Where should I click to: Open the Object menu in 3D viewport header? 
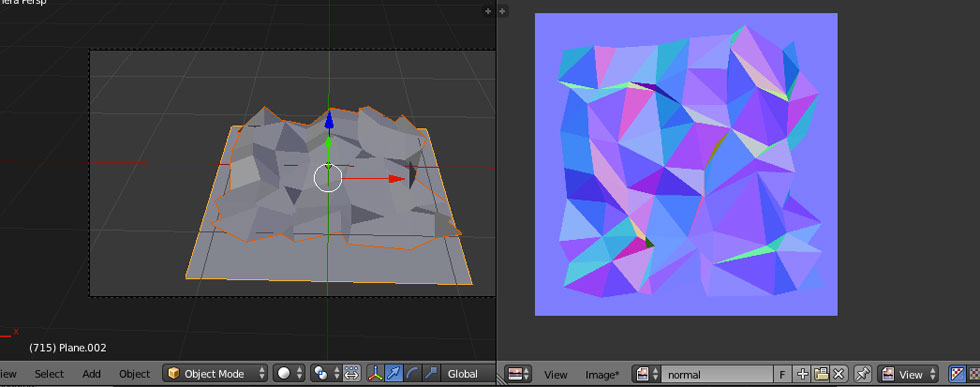[134, 374]
